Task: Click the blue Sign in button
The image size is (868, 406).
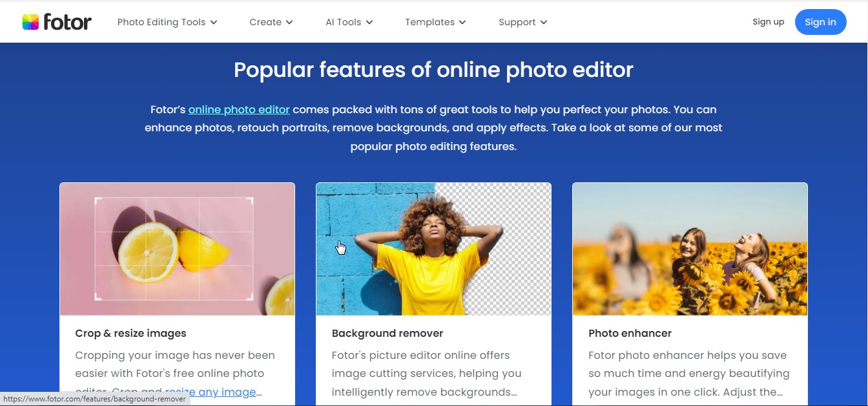Action: (x=821, y=22)
